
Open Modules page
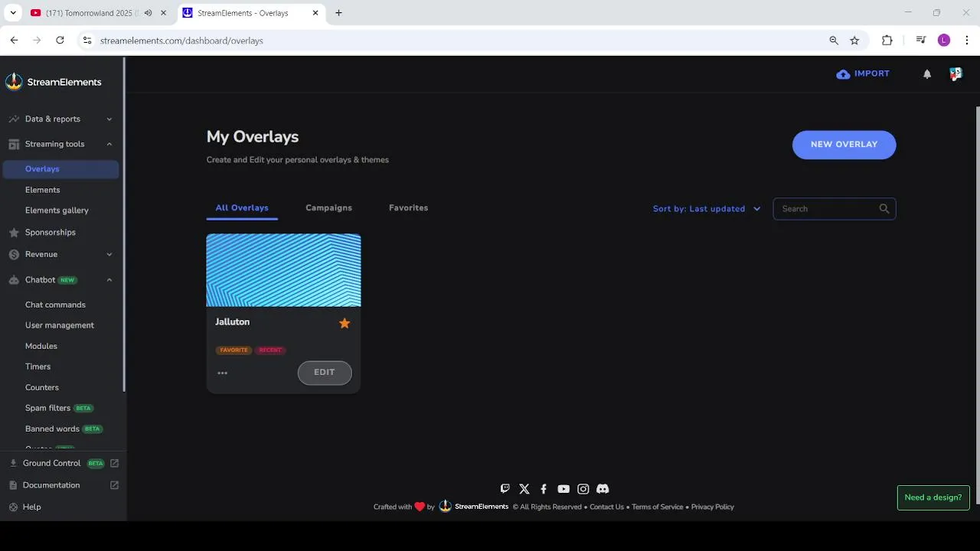tap(41, 346)
